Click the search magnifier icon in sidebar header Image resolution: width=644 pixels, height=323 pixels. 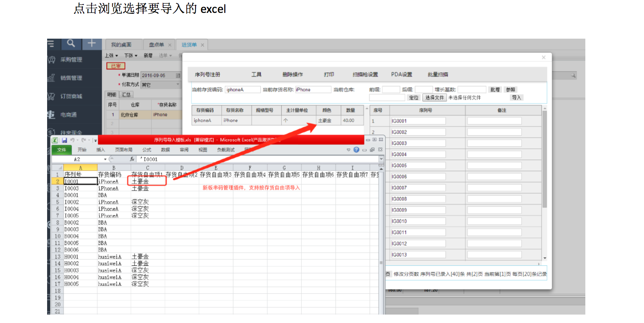click(71, 44)
